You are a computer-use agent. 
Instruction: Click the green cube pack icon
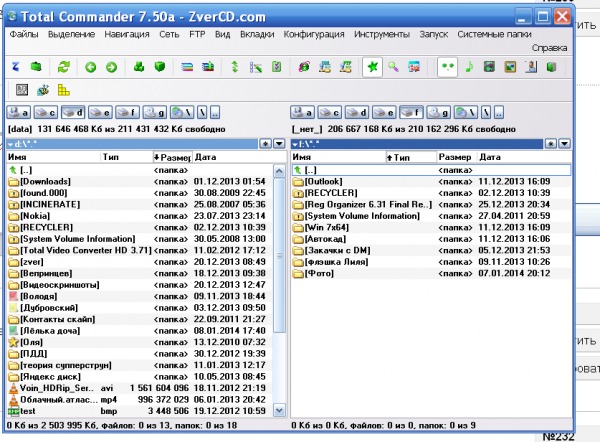[159, 67]
